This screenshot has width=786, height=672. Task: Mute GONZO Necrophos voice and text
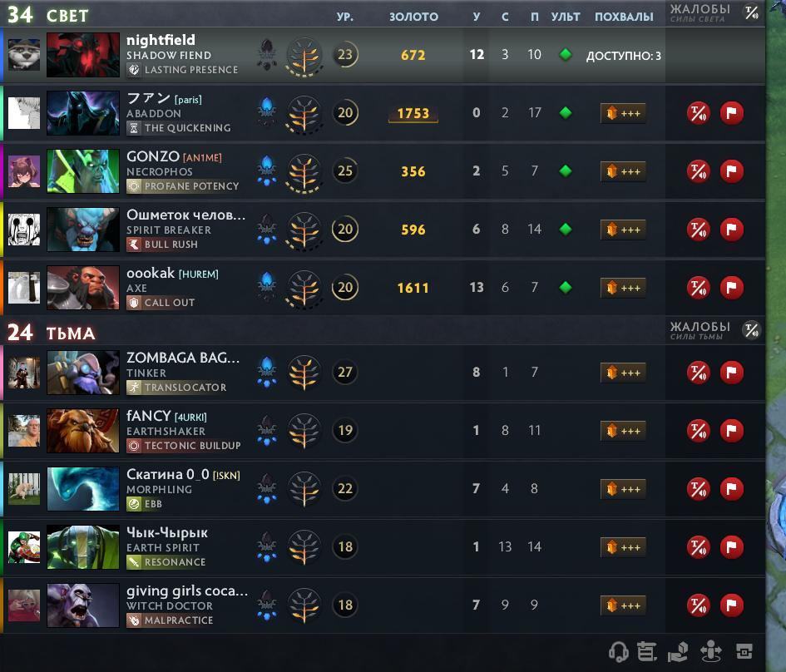(x=699, y=171)
